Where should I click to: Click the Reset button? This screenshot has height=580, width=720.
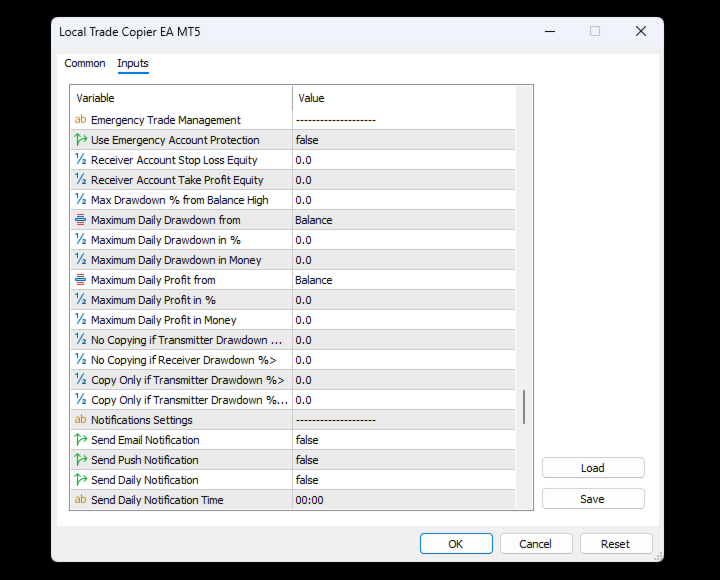(x=616, y=544)
